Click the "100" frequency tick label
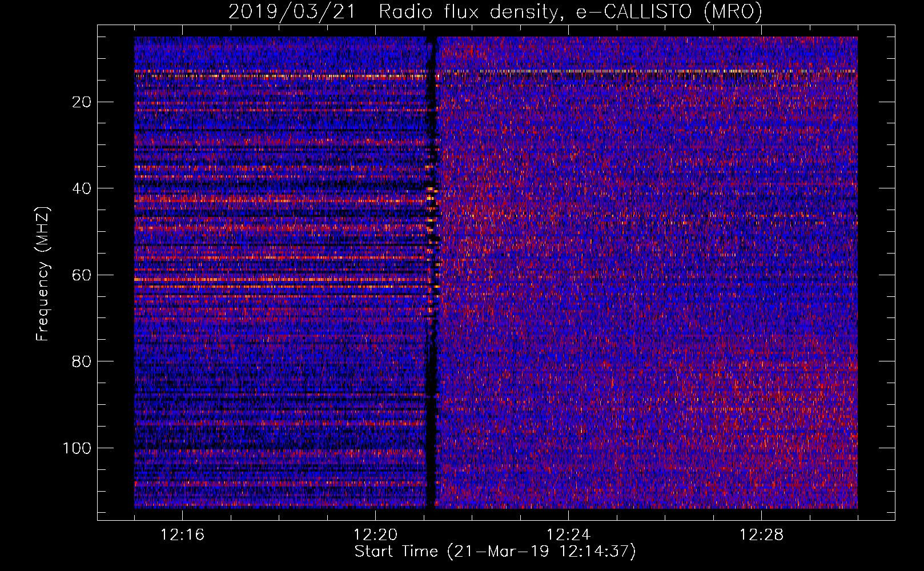The image size is (924, 571). point(77,448)
